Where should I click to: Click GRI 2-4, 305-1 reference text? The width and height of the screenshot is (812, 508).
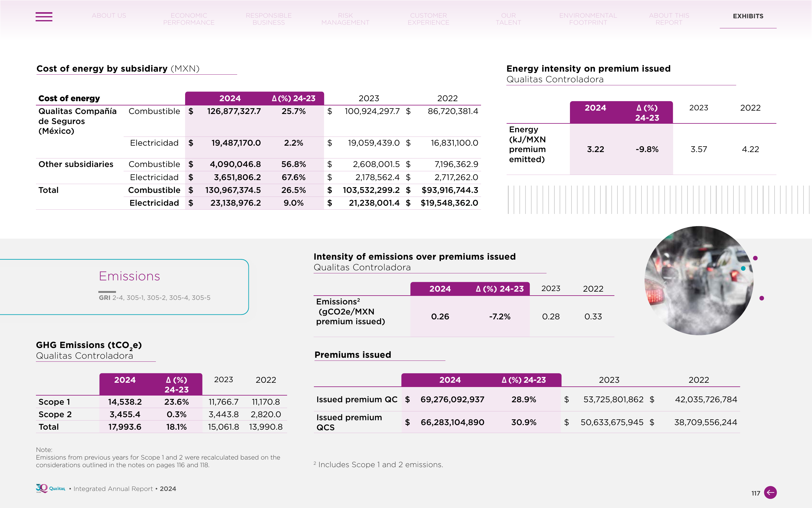coord(154,298)
